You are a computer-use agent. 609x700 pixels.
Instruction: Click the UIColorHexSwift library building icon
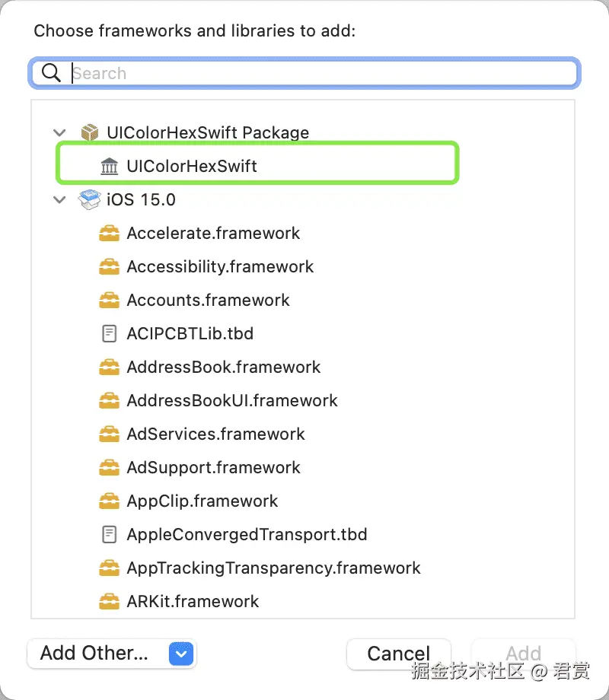tap(110, 166)
